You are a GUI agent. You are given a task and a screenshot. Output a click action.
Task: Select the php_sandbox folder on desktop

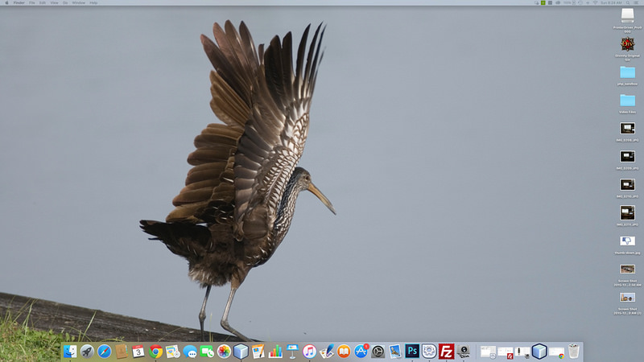click(x=627, y=72)
